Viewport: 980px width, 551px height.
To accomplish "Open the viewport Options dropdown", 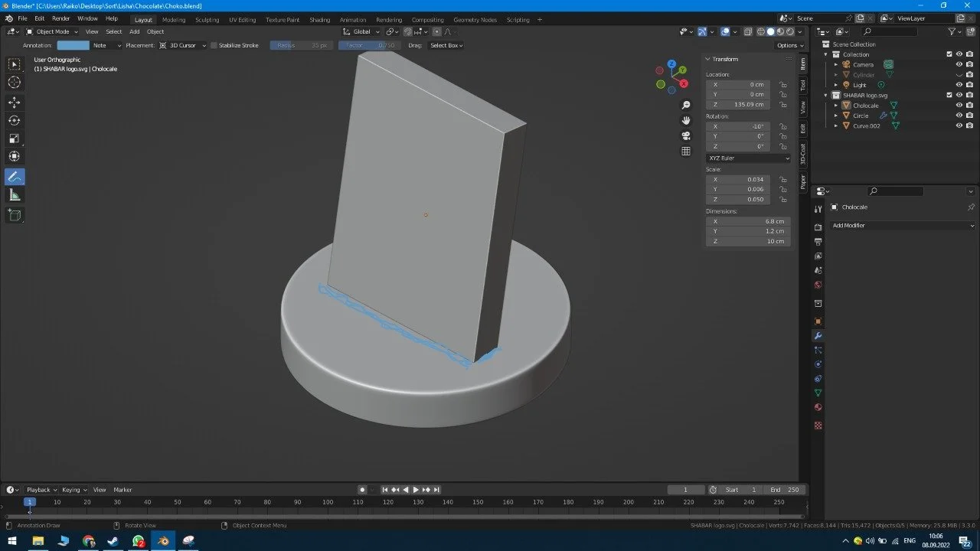I will pos(789,45).
